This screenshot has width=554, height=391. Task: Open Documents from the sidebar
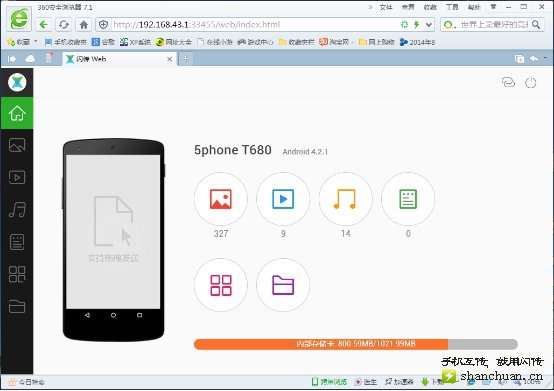[x=17, y=242]
